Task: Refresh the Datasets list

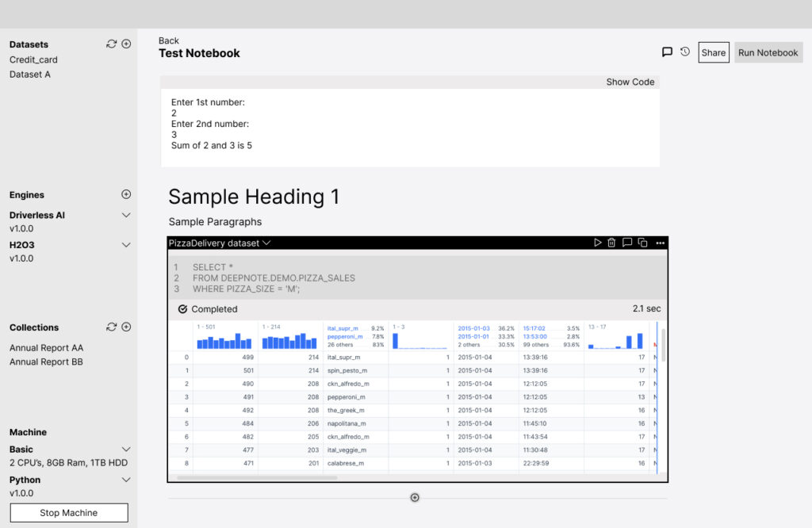Action: click(111, 44)
